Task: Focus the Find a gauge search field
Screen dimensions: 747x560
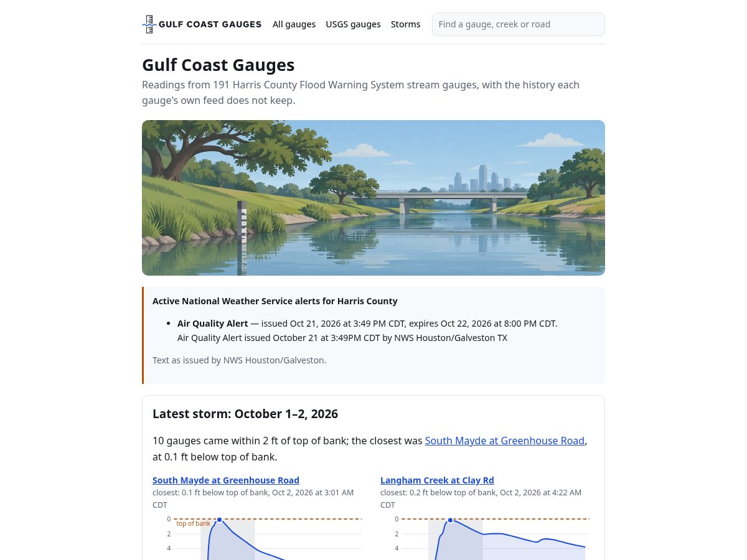Action: point(518,24)
